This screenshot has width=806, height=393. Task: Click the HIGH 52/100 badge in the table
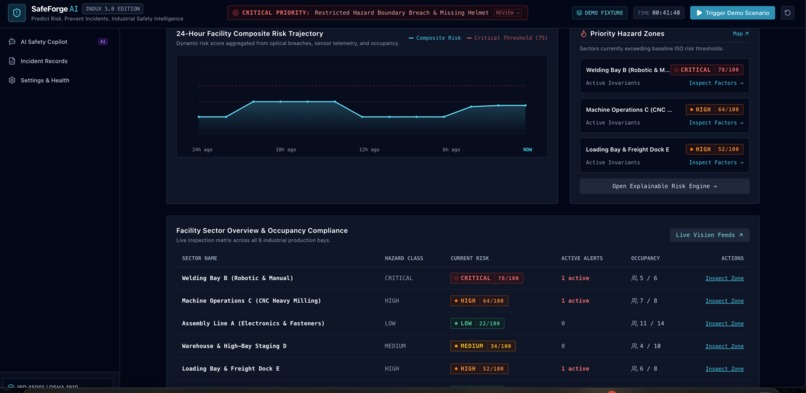tap(479, 368)
